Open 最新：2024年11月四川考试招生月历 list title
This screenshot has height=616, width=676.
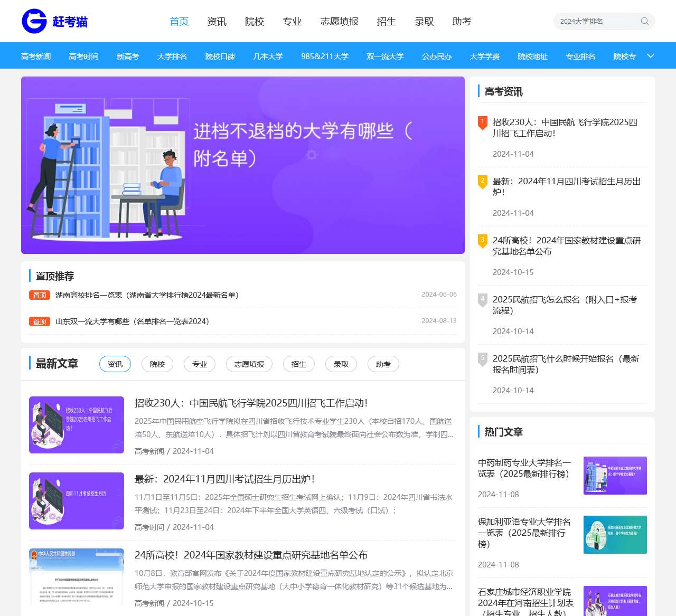pos(224,479)
